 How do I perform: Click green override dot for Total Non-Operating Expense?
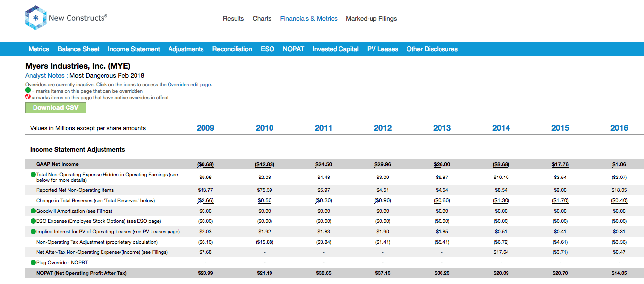point(33,175)
